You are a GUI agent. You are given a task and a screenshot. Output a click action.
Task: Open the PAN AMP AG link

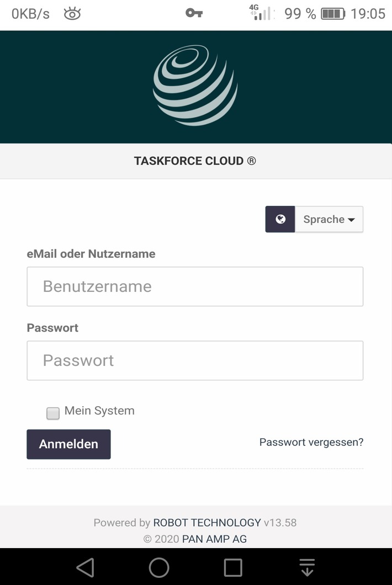214,539
